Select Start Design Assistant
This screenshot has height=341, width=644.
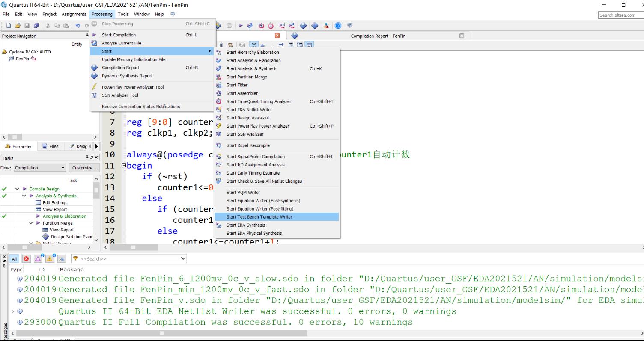[x=277, y=118]
